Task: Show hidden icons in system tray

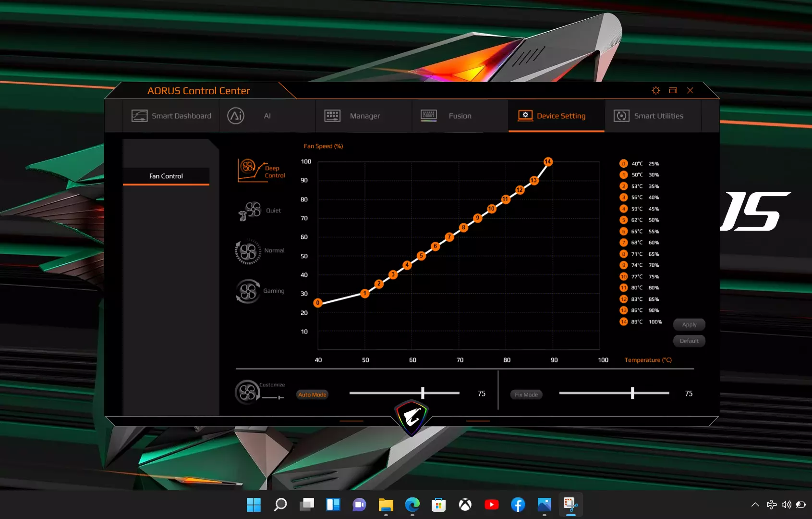Action: 755,505
